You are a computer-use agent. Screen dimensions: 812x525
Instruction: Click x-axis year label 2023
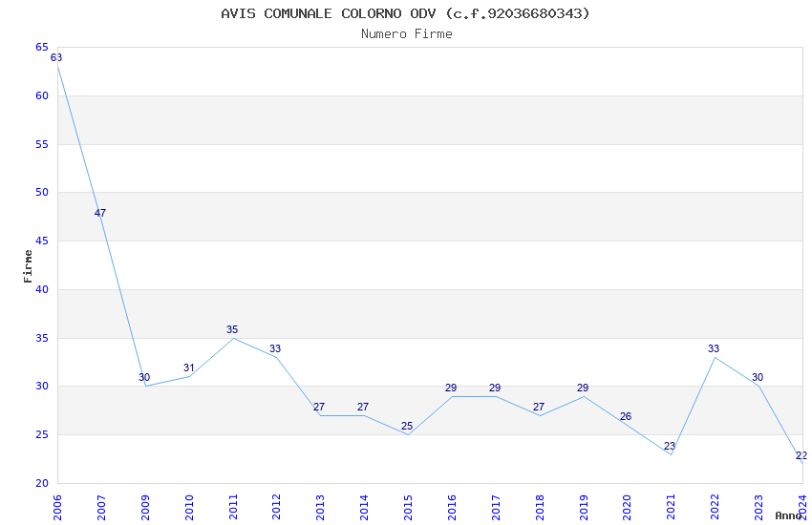(x=759, y=507)
